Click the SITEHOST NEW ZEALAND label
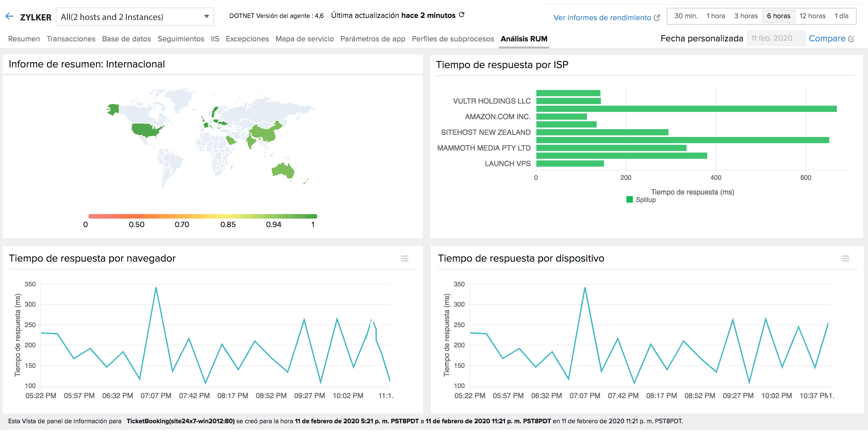This screenshot has width=868, height=434. tap(486, 132)
